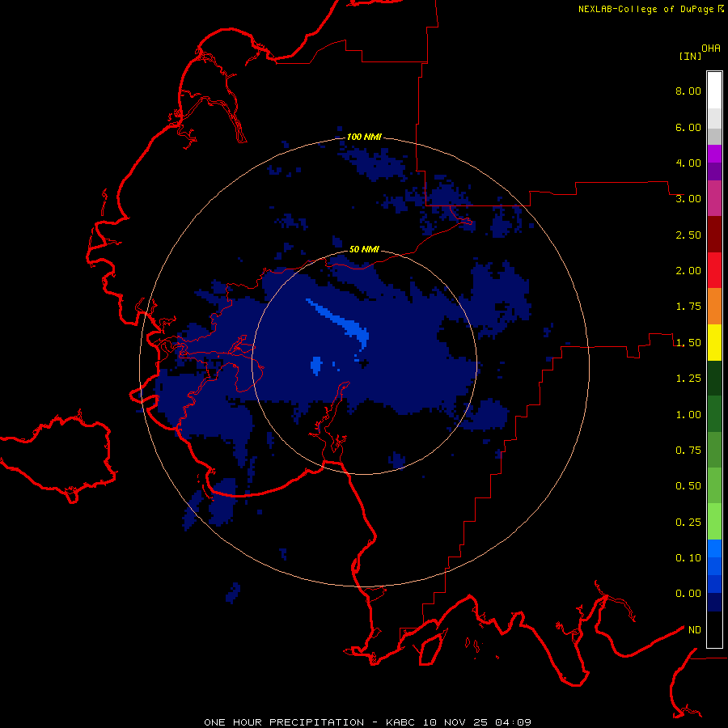Viewport: 728px width, 728px height.
Task: Select the 3.00 inch legend value
Action: pos(688,199)
